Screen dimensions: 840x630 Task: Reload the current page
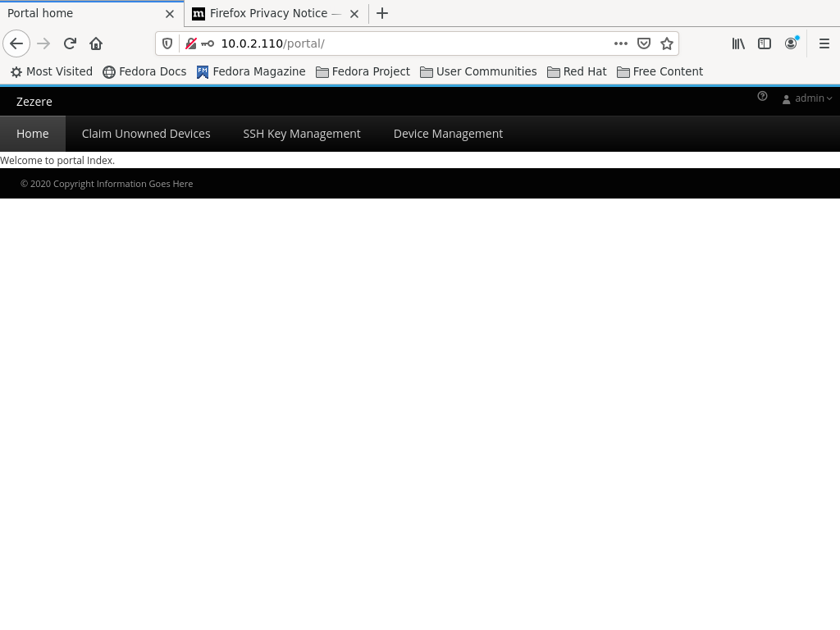point(70,43)
